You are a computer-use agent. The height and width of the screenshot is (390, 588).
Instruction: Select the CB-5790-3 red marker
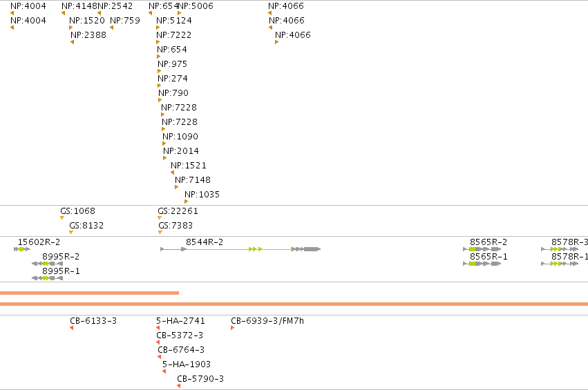(179, 387)
